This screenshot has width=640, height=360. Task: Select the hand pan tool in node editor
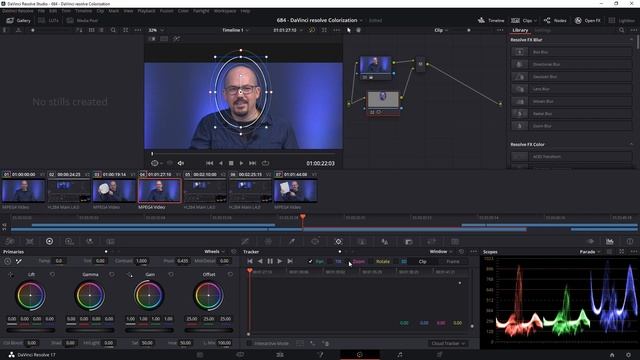358,30
